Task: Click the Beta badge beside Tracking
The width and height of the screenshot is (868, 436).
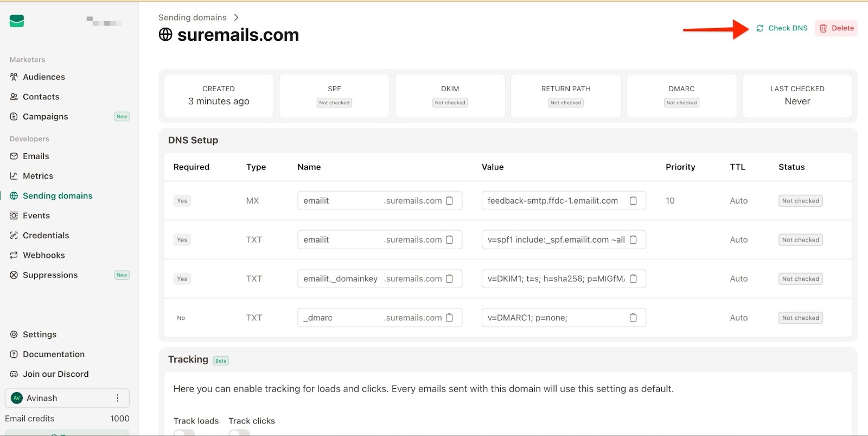Action: coord(221,361)
